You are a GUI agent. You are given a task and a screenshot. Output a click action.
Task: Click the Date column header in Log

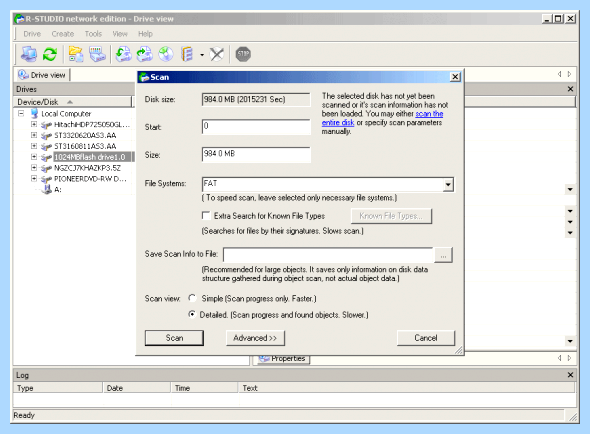(x=137, y=388)
